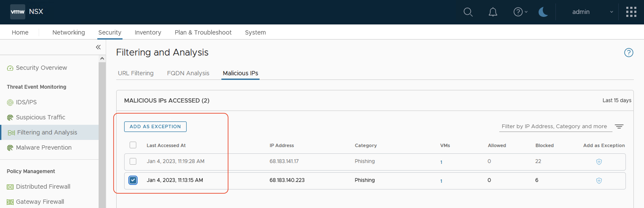Collapse the left sidebar panel
Image resolution: width=644 pixels, height=208 pixels.
click(98, 47)
